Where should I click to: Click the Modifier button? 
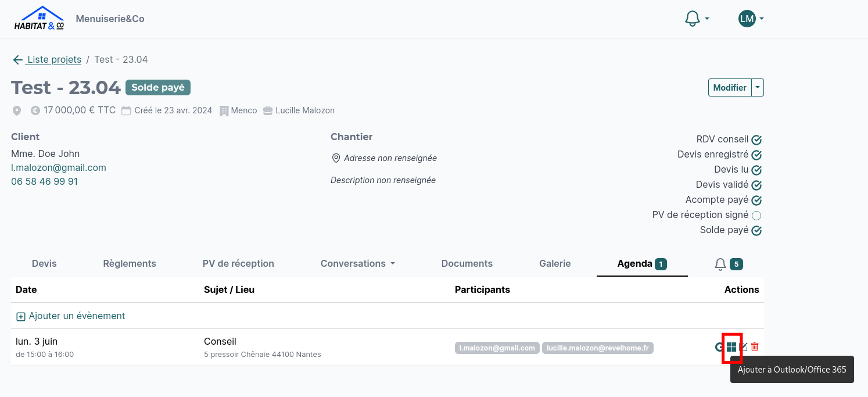click(730, 88)
